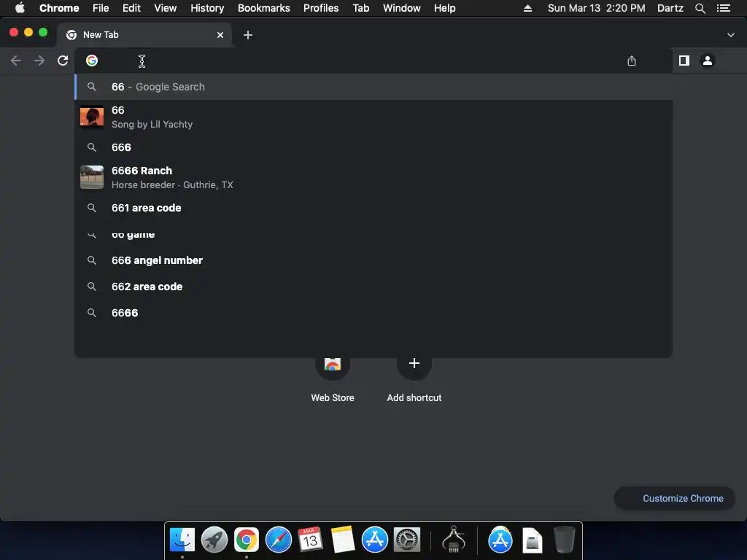Open Launchpad from the dock

click(x=214, y=540)
